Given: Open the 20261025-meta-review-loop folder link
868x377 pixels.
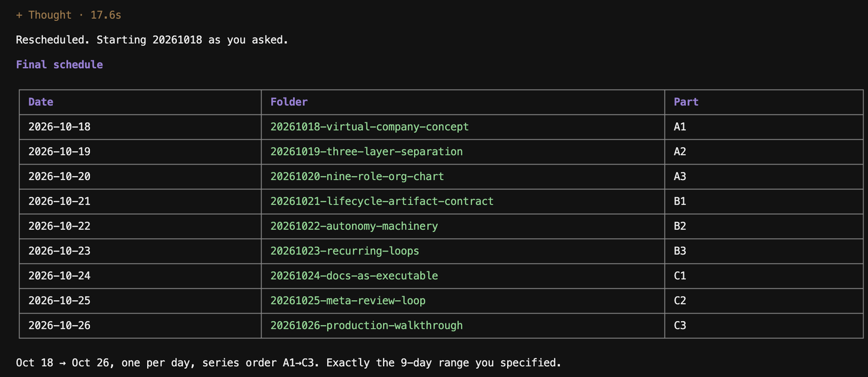Looking at the screenshot, I should (x=348, y=301).
